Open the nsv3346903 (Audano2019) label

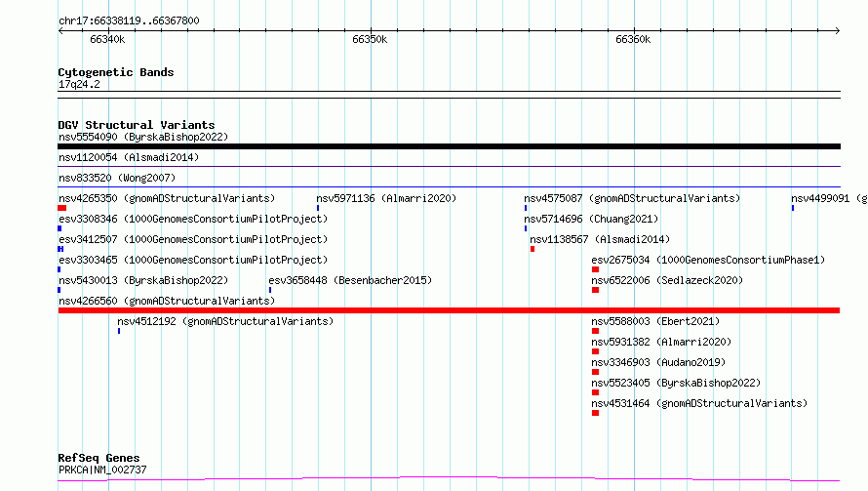pyautogui.click(x=658, y=362)
